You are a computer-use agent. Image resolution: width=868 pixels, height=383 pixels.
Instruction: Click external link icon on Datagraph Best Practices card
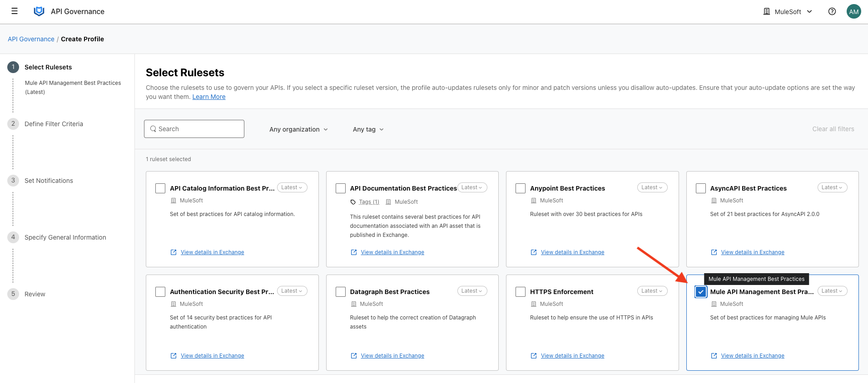(x=354, y=356)
